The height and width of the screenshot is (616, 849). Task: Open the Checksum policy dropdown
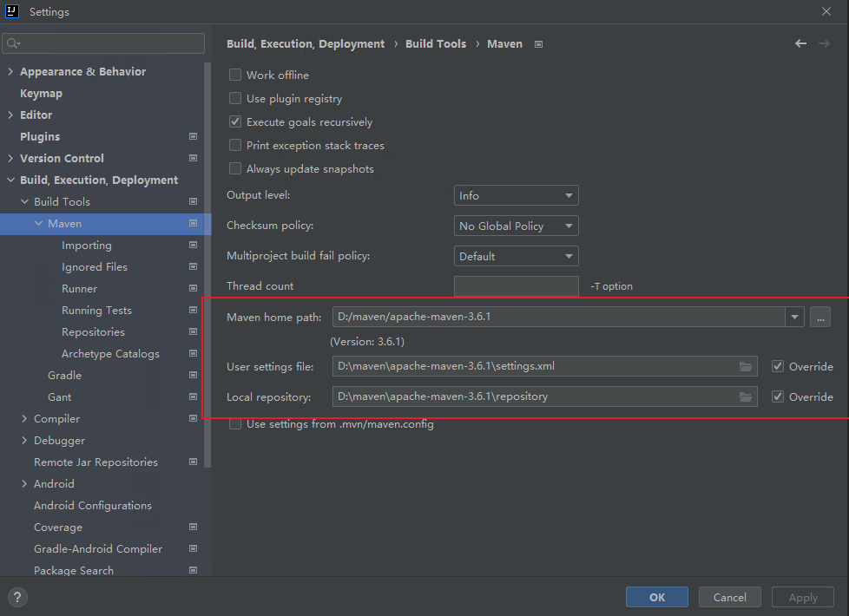516,226
